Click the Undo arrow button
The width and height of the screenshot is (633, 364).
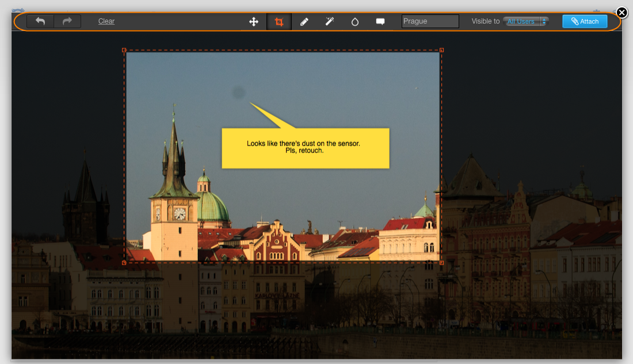(40, 21)
